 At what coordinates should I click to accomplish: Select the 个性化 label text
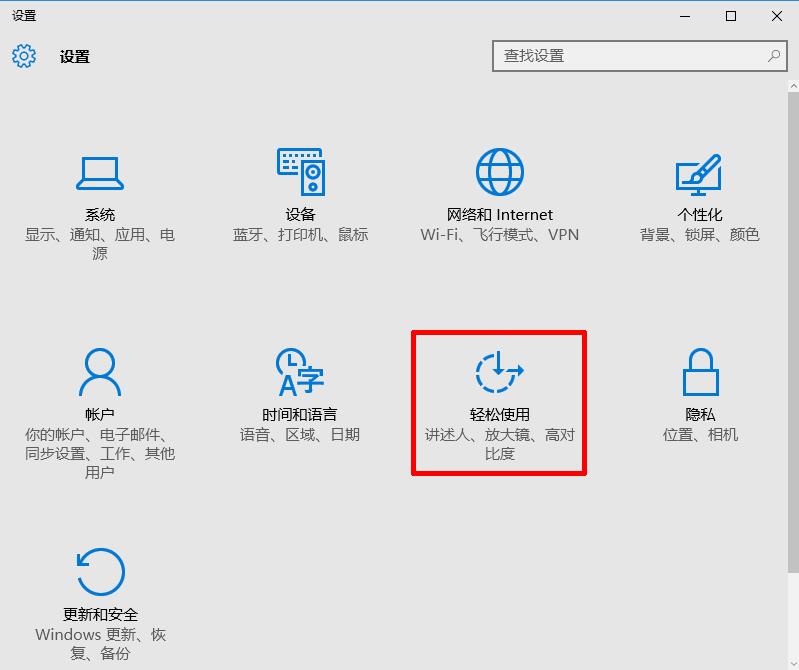(700, 215)
